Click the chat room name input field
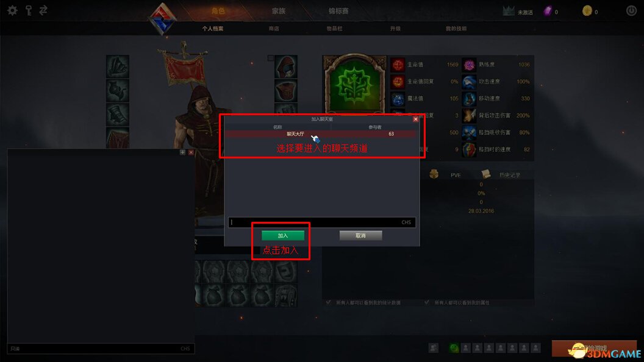Viewport: 644px width, 362px height. [x=322, y=222]
